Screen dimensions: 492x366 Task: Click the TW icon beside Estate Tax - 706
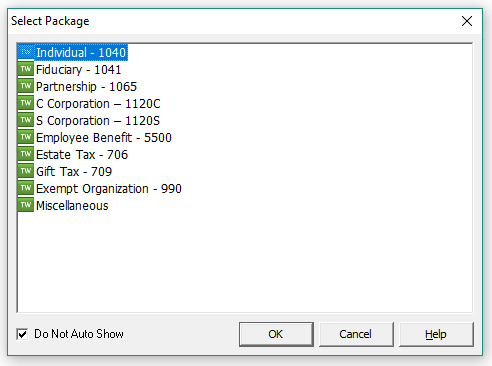point(26,154)
